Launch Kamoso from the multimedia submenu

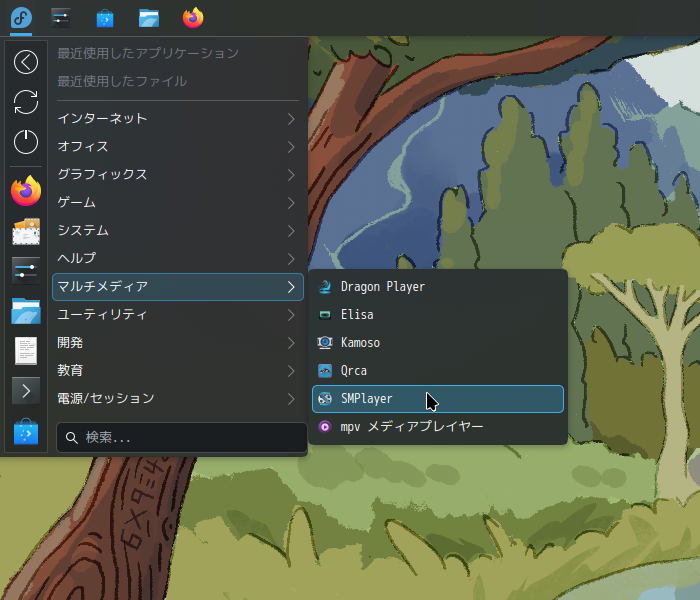[438, 342]
